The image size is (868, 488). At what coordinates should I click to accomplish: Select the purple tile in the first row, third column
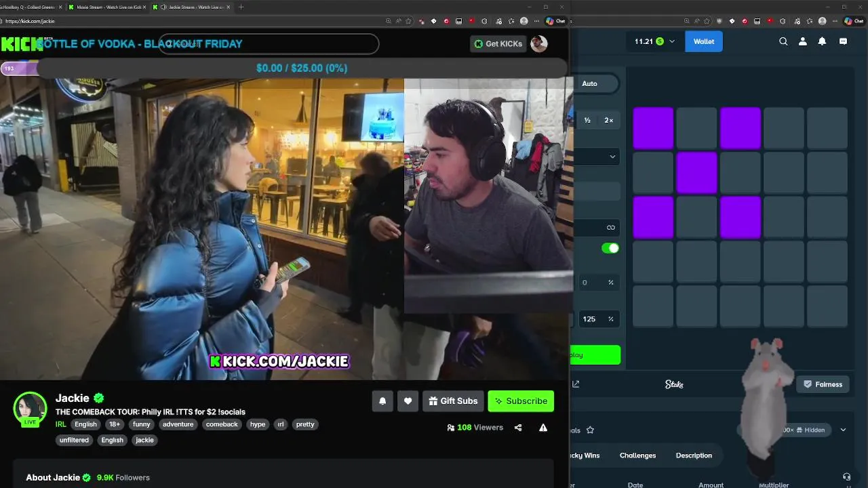coord(741,128)
